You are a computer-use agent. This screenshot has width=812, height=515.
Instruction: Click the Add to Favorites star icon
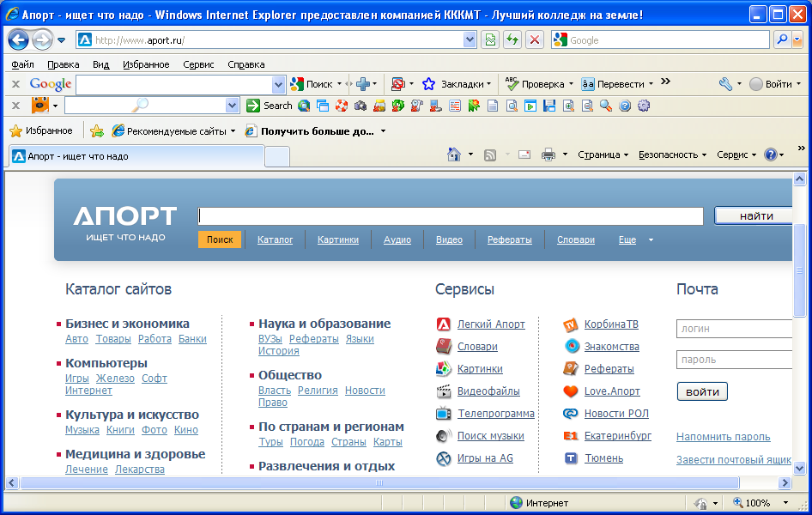pyautogui.click(x=97, y=131)
